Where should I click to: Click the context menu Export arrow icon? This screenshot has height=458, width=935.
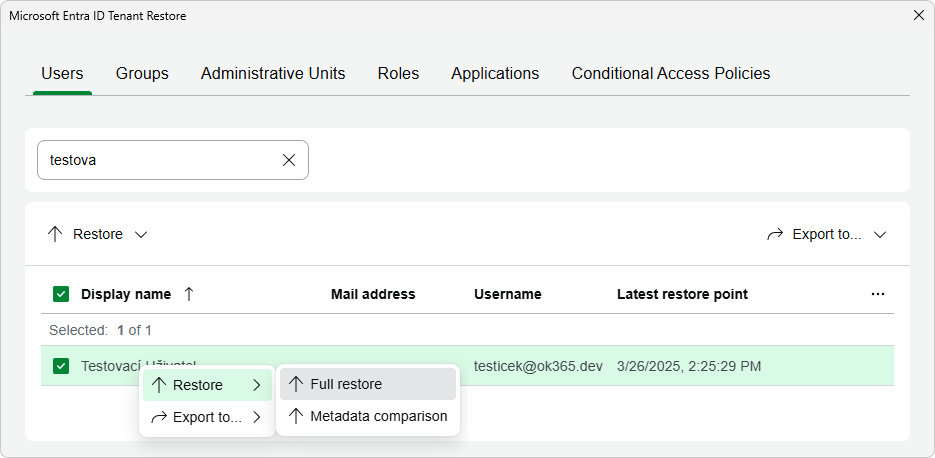click(159, 417)
